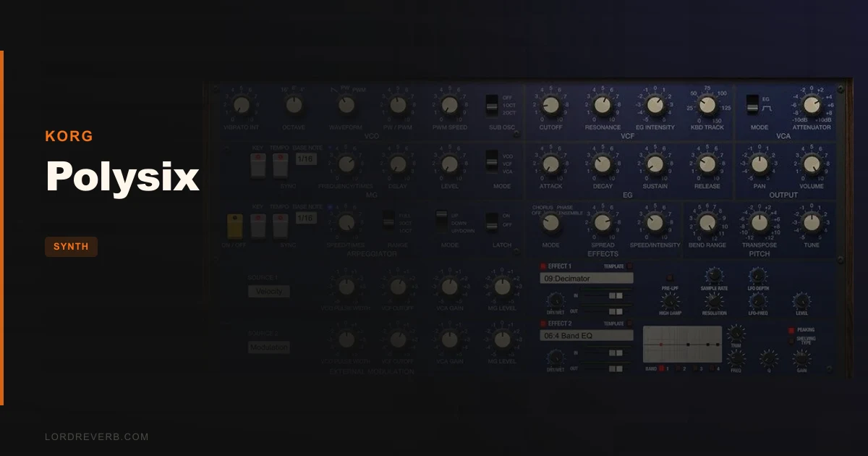Toggle the arpeggiator yellow ON/OFF button
Image resolution: width=868 pixels, height=456 pixels.
234,227
